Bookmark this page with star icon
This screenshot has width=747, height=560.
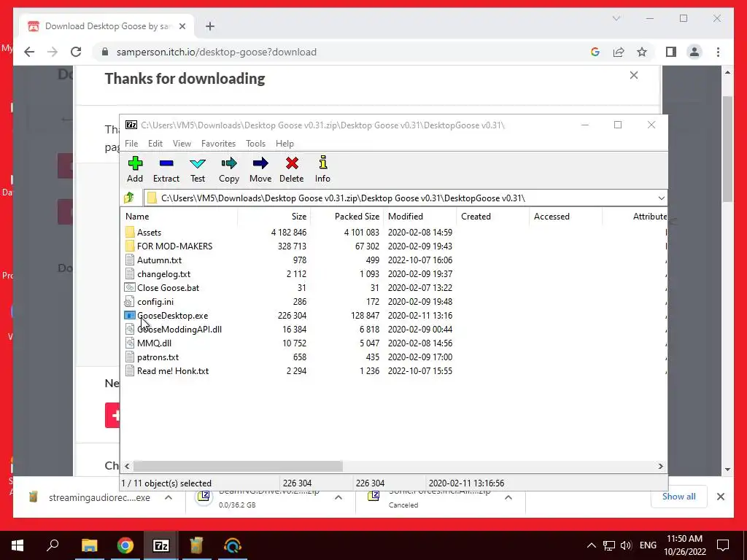pos(642,52)
